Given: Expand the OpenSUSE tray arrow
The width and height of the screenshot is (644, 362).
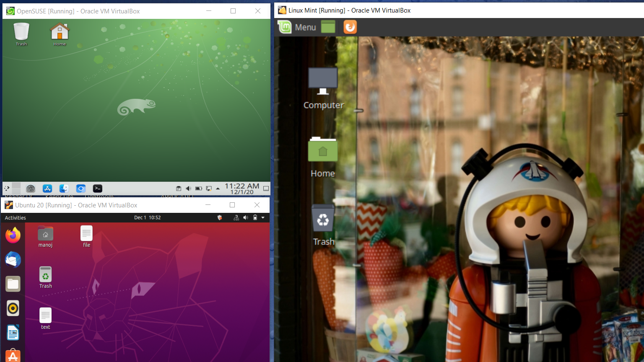Looking at the screenshot, I should coord(218,188).
